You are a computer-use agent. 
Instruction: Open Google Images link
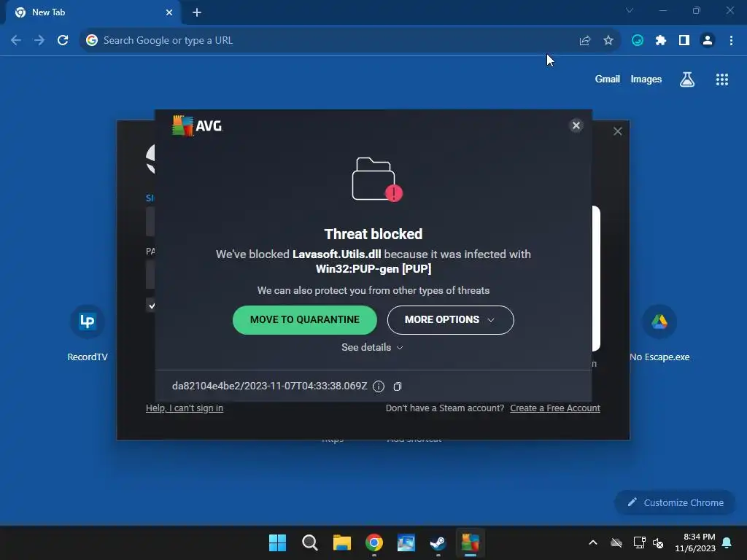click(646, 79)
